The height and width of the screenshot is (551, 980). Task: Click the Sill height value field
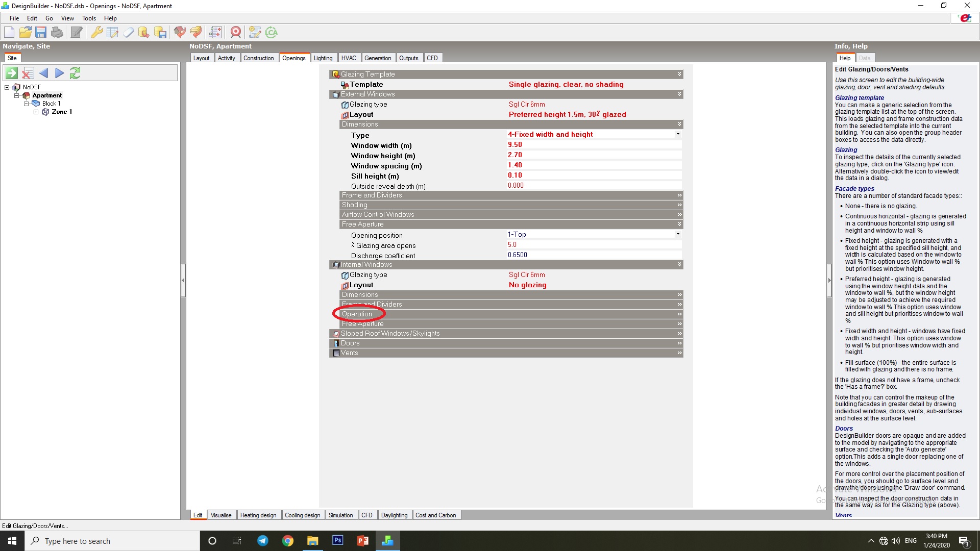(594, 176)
